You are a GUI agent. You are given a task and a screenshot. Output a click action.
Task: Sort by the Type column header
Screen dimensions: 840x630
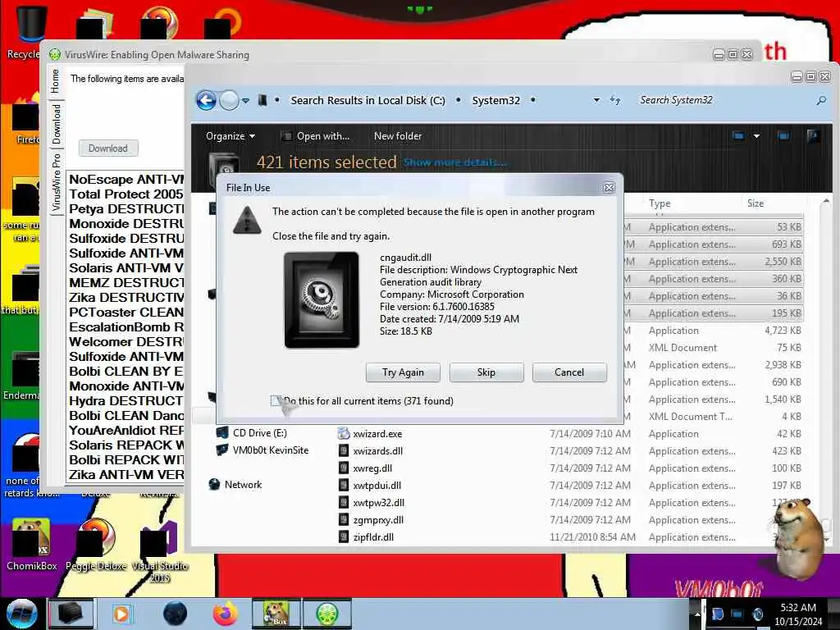click(660, 203)
